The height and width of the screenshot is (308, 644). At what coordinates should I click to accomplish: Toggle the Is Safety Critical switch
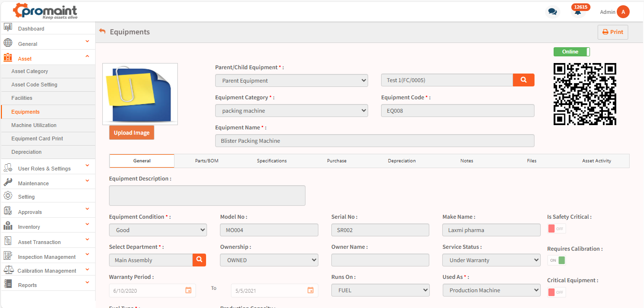point(557,229)
